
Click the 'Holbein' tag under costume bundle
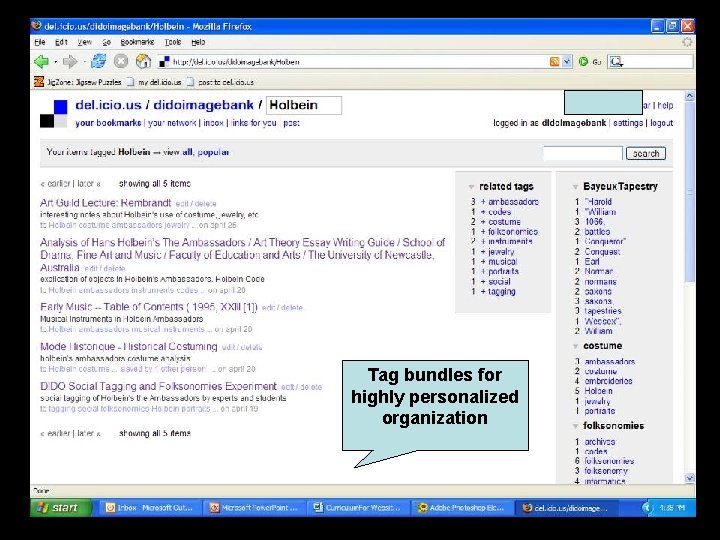click(x=598, y=391)
